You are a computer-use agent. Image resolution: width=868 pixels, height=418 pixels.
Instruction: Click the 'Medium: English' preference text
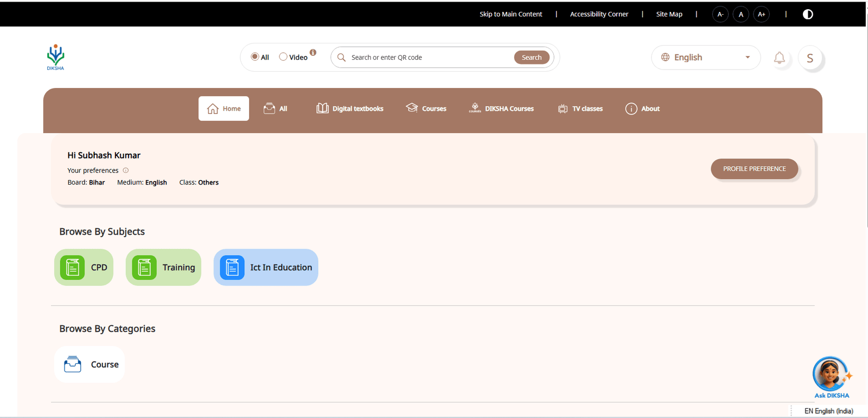[x=142, y=182]
